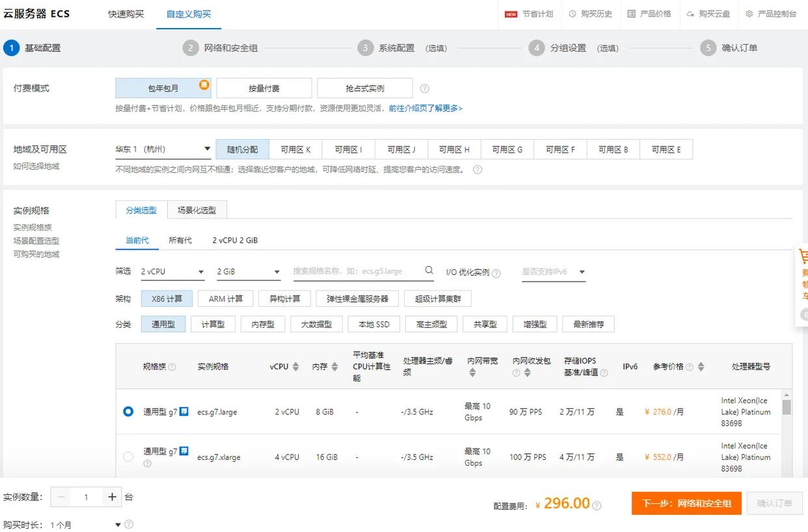Expand the 是否支持IPv6 dropdown
Screen dimensions: 808x532
tap(553, 272)
